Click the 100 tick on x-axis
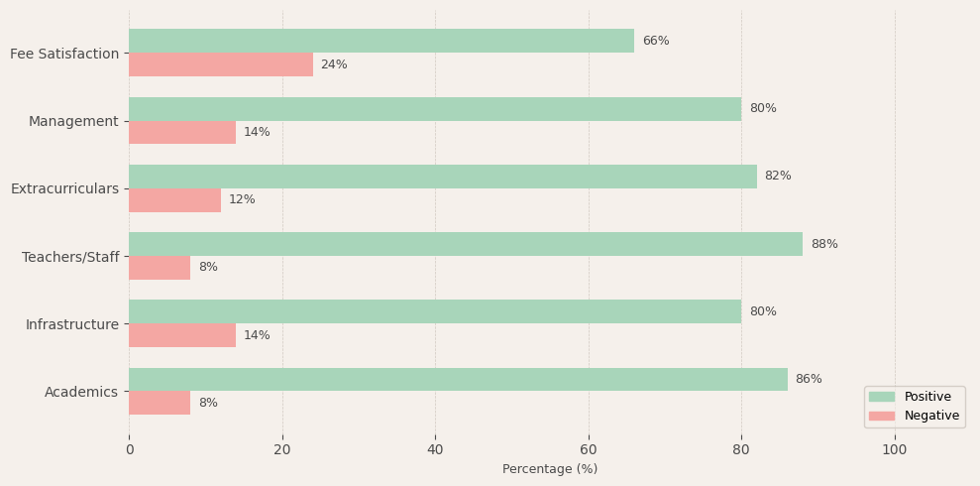This screenshot has width=980, height=486. [895, 449]
